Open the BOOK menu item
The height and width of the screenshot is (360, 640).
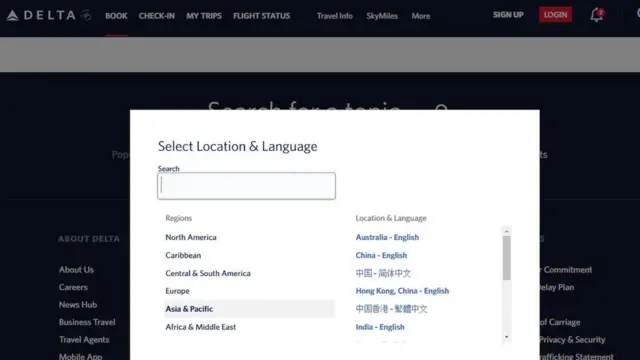pos(116,16)
